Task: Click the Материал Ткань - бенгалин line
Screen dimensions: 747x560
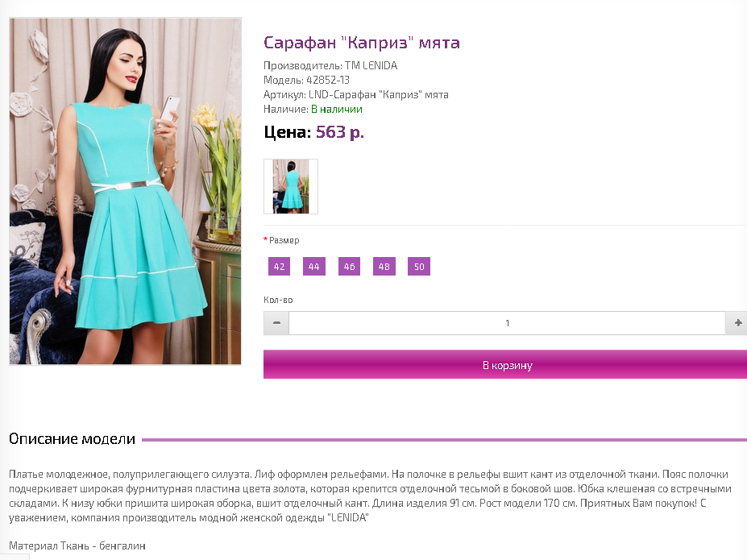Action: [x=77, y=545]
